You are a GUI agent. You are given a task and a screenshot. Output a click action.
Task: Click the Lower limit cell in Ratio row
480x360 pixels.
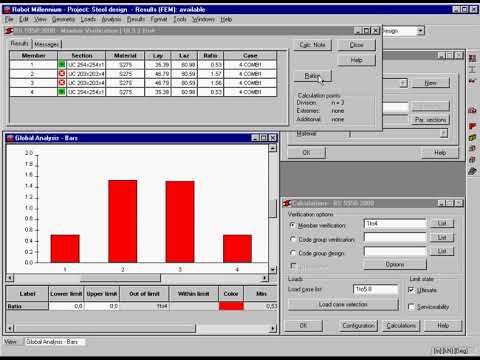coord(66,306)
